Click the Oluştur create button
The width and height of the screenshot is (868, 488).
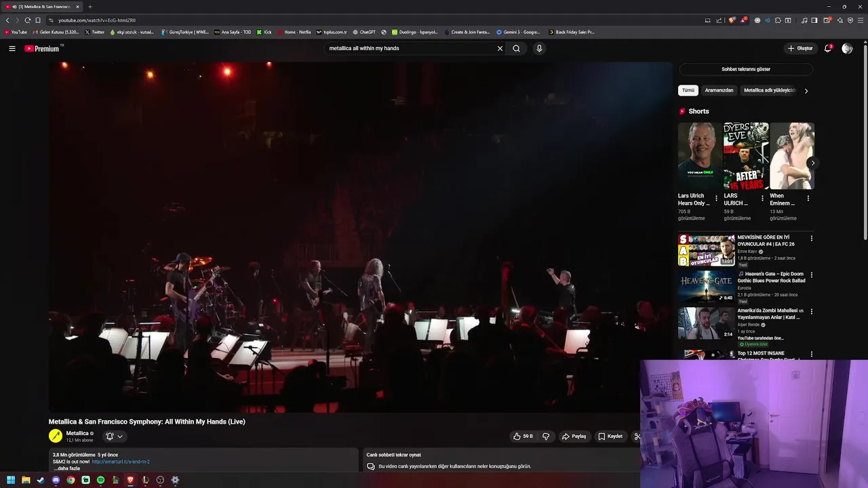pyautogui.click(x=800, y=49)
